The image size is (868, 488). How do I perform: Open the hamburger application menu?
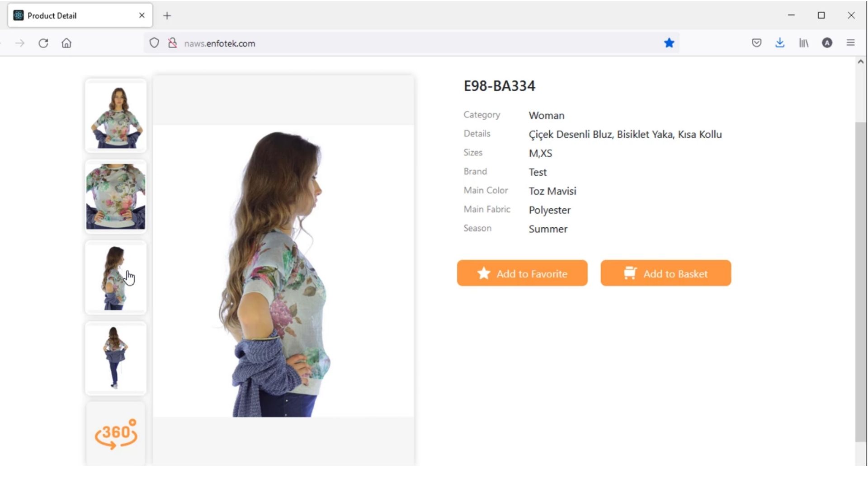(x=850, y=43)
